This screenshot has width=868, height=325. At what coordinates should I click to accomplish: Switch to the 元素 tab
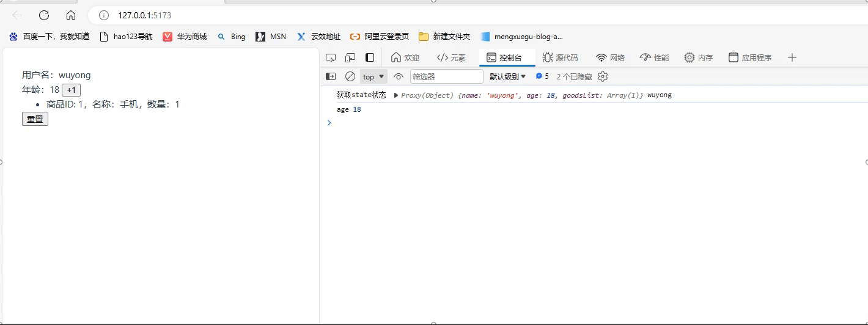point(451,57)
